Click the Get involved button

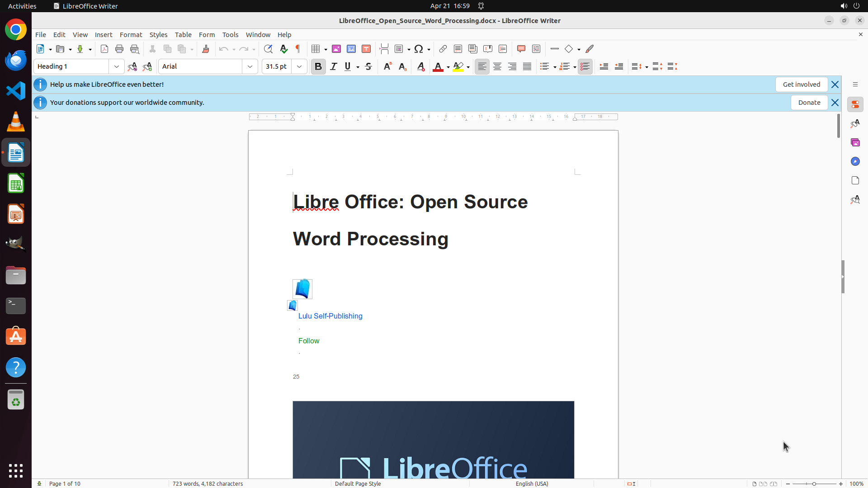(x=801, y=84)
